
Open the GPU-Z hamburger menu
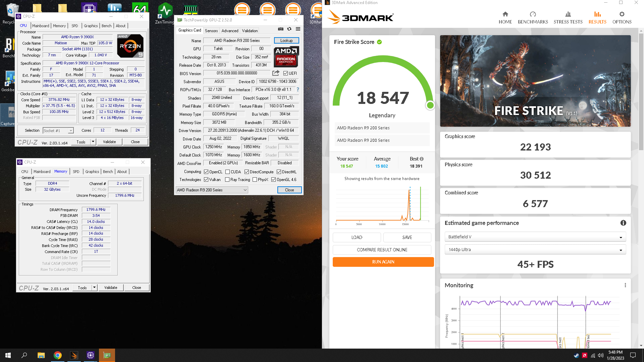pyautogui.click(x=298, y=29)
